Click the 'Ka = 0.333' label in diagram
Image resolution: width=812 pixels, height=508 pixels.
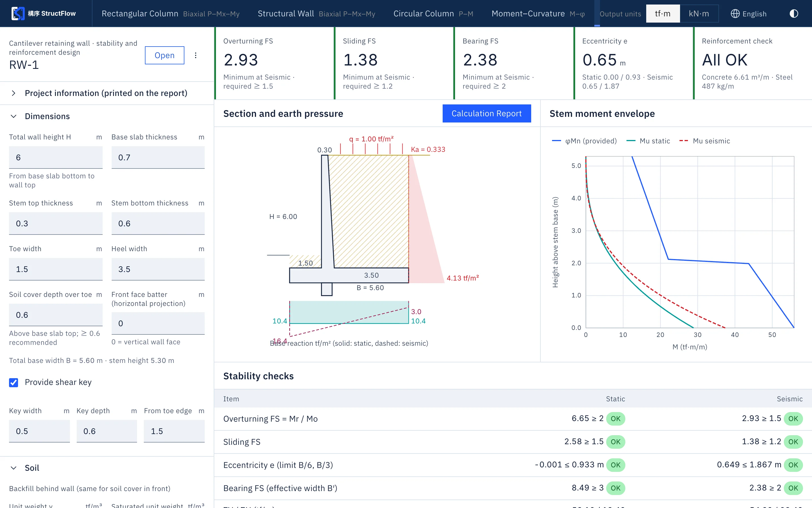428,150
